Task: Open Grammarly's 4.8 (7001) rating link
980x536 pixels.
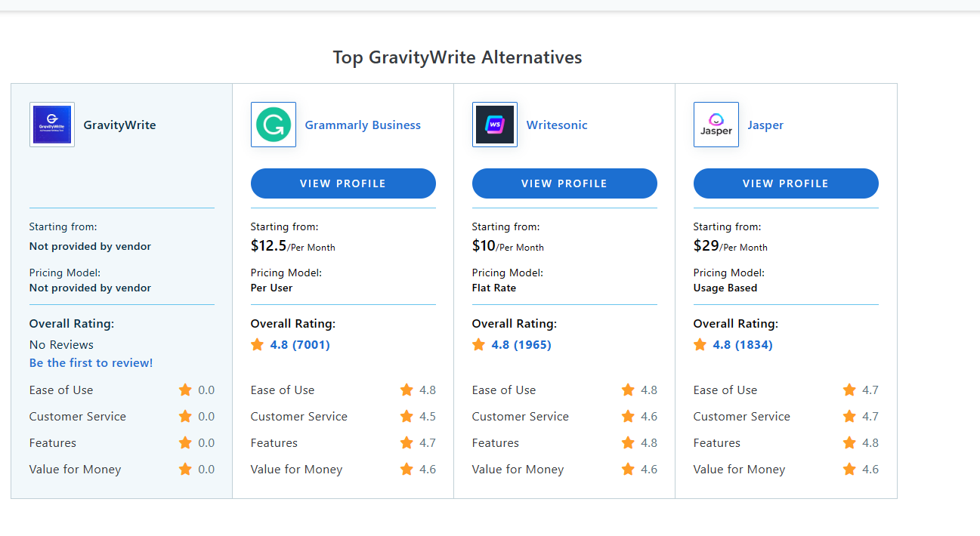Action: (300, 345)
